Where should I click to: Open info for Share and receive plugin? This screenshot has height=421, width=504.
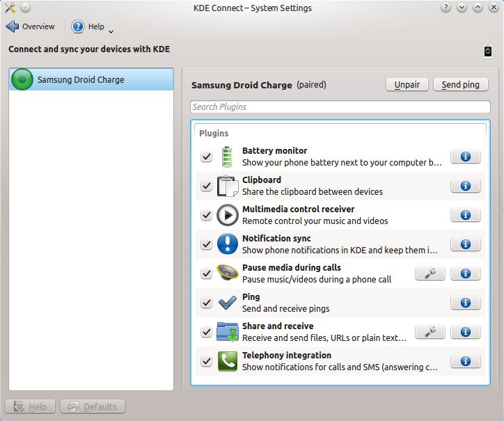click(x=466, y=332)
